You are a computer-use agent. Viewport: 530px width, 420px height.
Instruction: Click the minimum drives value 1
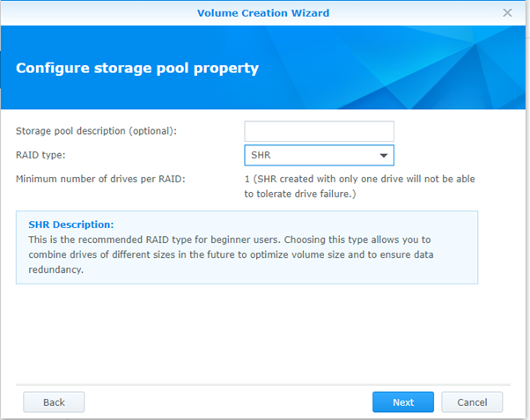[x=247, y=180]
